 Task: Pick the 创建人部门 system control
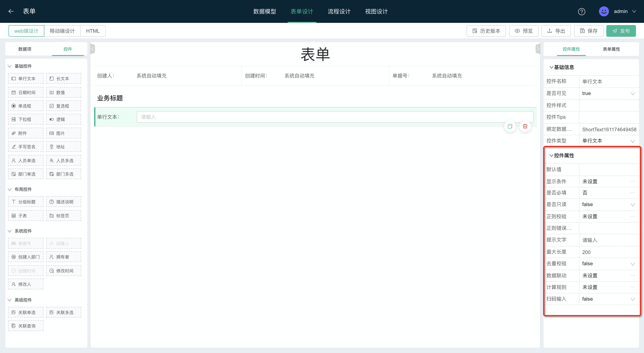coord(26,257)
